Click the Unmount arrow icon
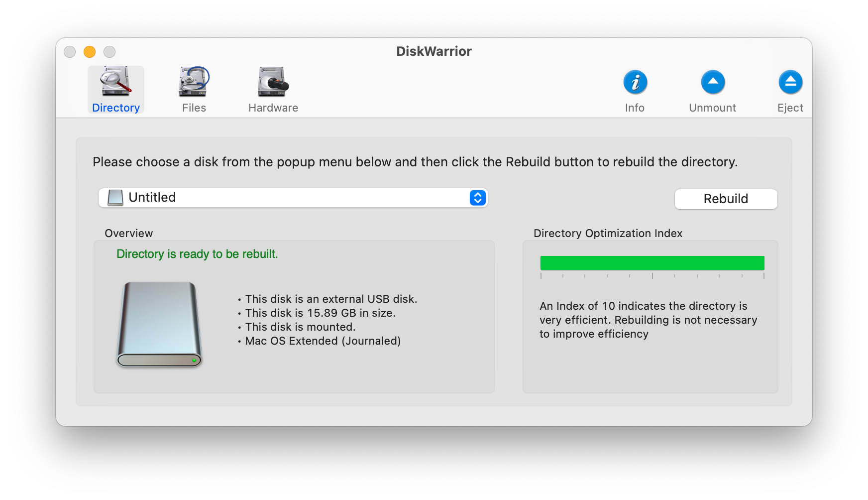Viewport: 868px width, 500px height. point(713,82)
